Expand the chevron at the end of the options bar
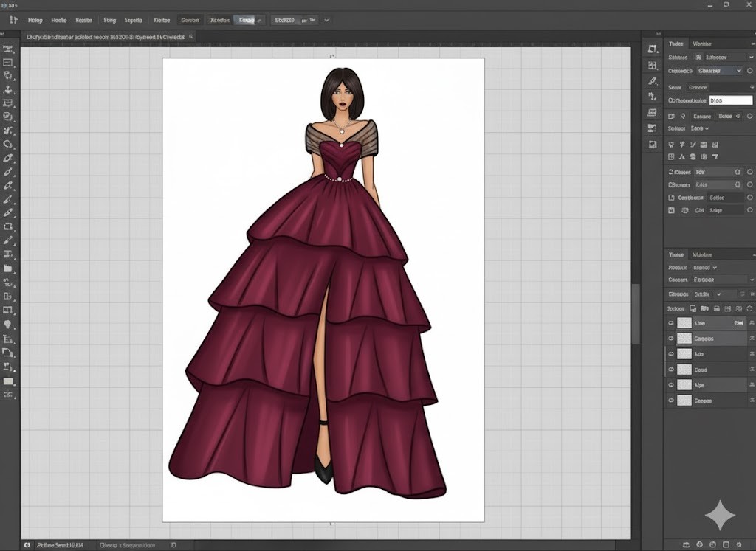756x551 pixels. pos(327,21)
